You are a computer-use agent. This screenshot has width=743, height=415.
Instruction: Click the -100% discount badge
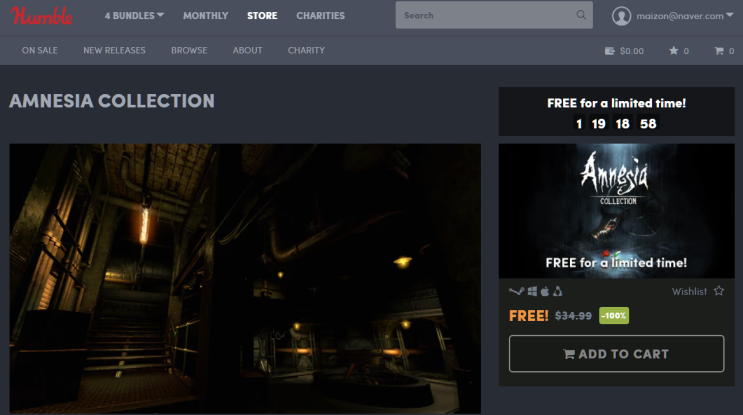[x=614, y=316]
